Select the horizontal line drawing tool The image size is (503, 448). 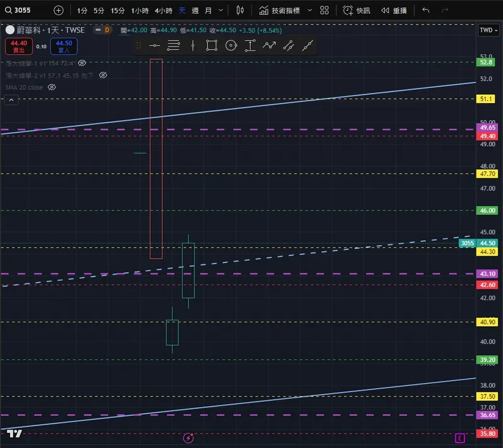(155, 45)
